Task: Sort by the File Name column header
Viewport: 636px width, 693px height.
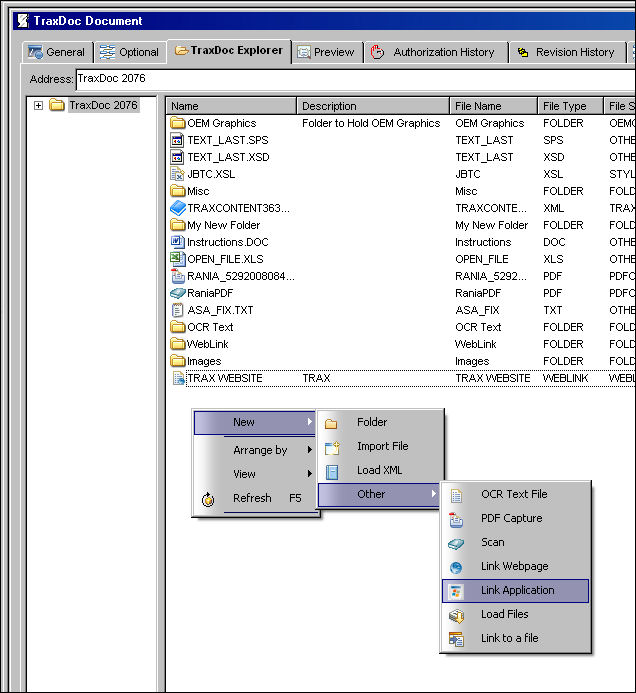Action: pyautogui.click(x=494, y=106)
